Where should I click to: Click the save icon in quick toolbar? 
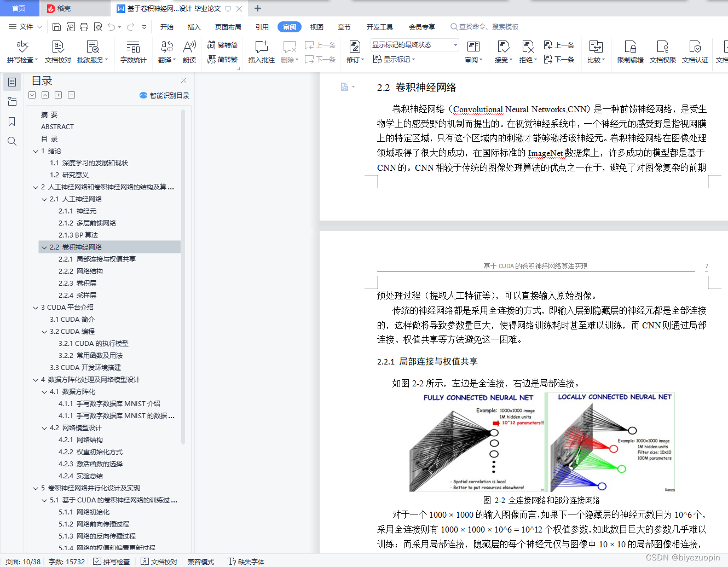tap(56, 27)
